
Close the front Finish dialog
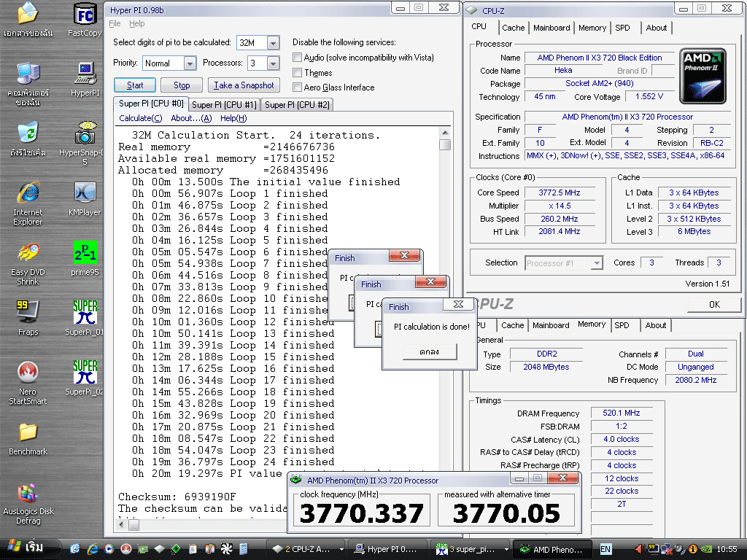click(x=458, y=304)
